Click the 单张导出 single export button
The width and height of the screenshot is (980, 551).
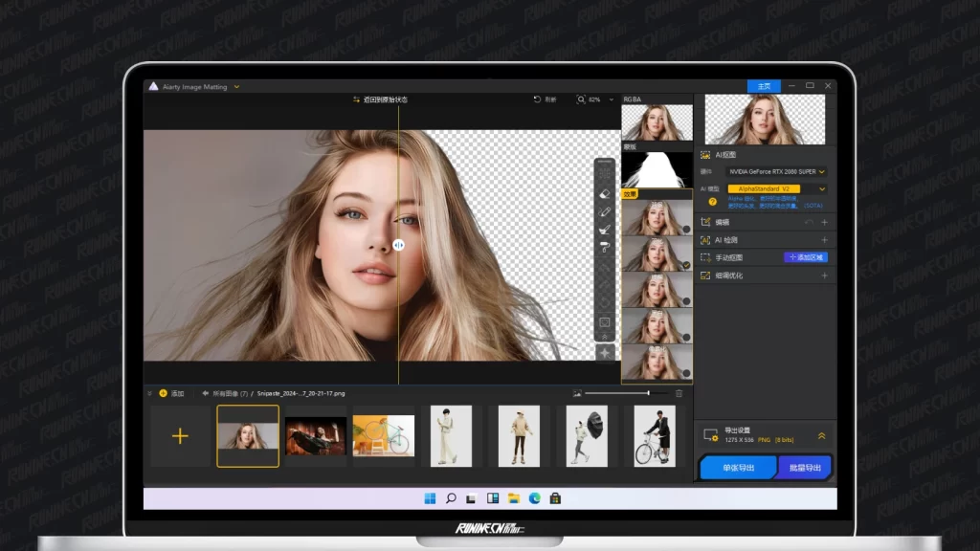[738, 468]
